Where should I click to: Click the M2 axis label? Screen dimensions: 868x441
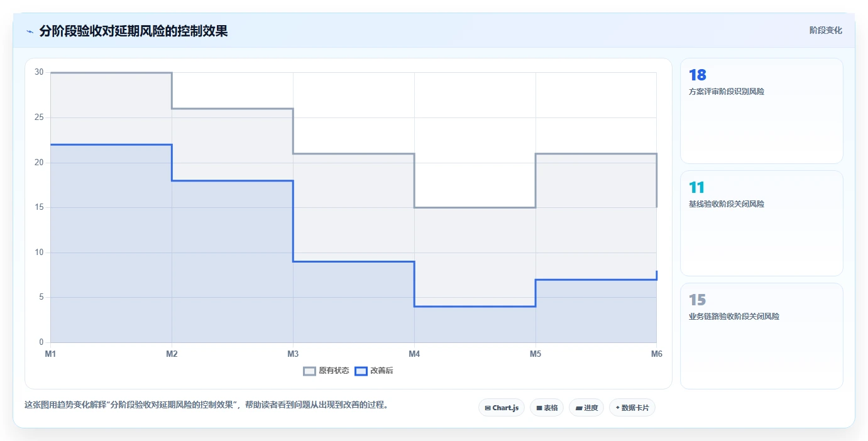172,354
